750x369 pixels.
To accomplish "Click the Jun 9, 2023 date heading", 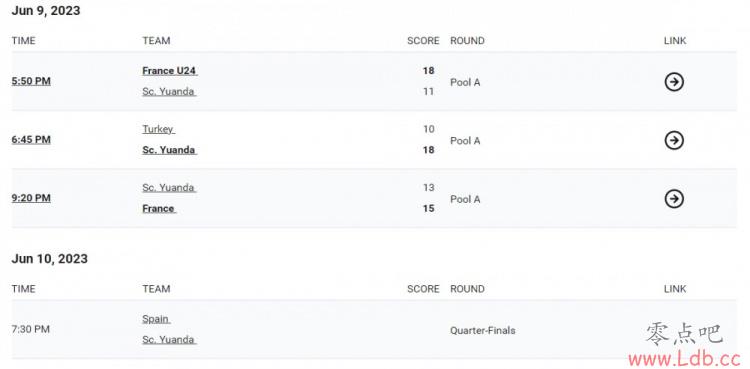I will (46, 11).
